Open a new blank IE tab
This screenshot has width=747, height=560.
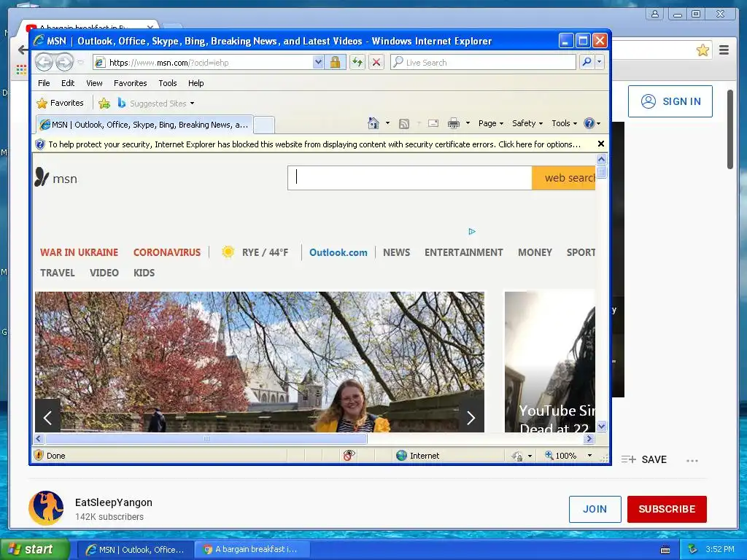[x=263, y=125]
